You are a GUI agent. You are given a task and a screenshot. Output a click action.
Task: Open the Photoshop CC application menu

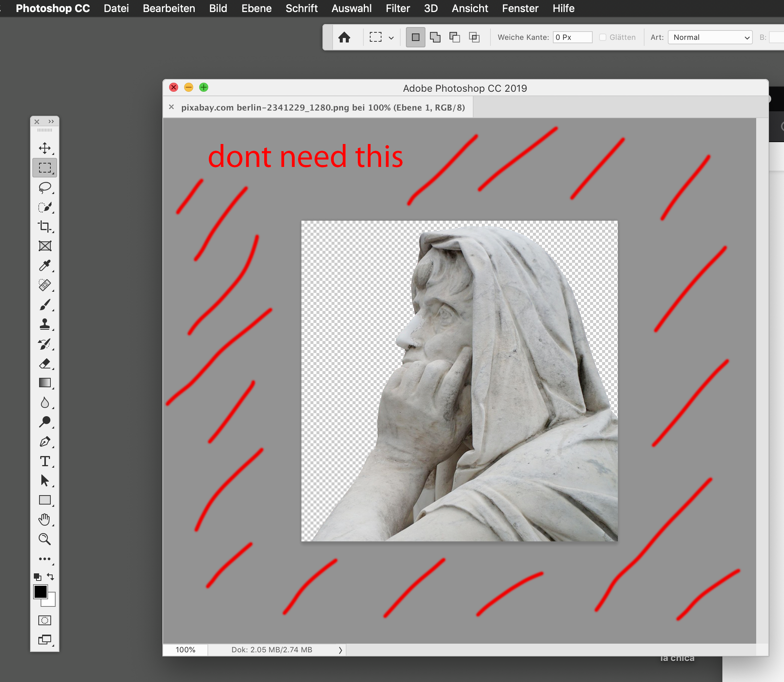coord(53,8)
